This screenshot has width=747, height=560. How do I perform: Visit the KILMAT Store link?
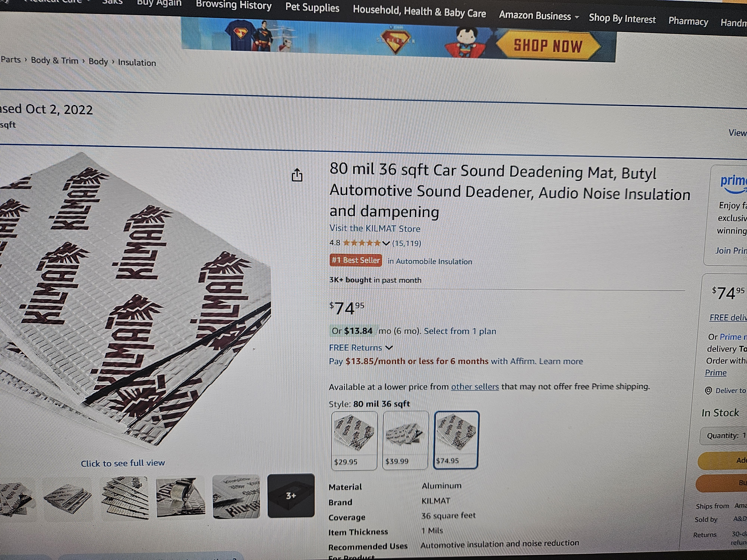point(375,228)
